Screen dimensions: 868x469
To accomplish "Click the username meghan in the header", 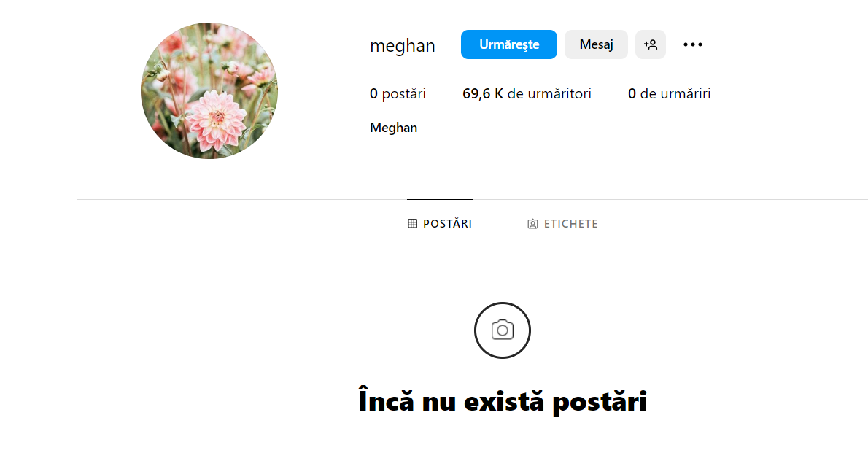I will point(402,46).
